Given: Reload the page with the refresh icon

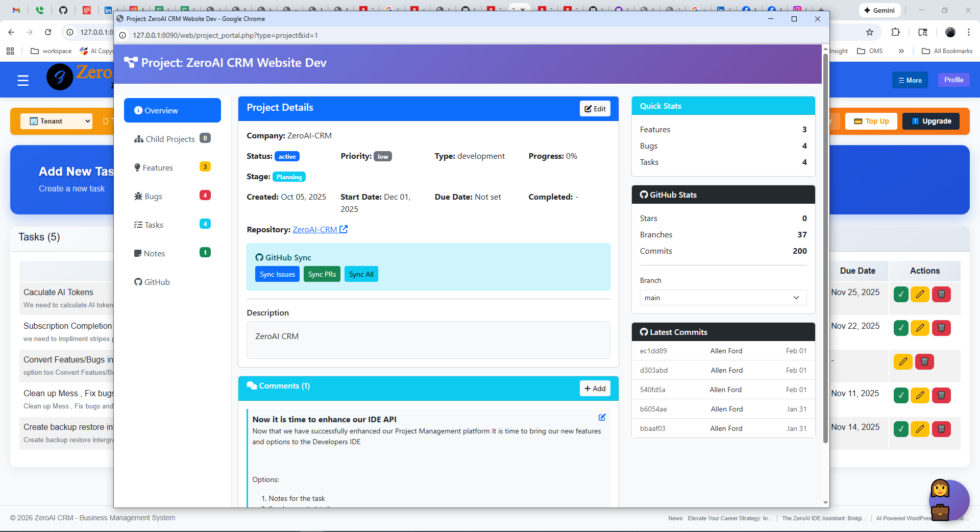Looking at the screenshot, I should [x=48, y=32].
